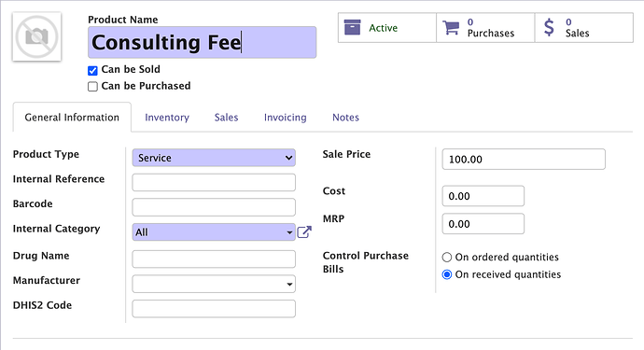Click the Active status button label
This screenshot has width=644, height=350.
point(383,28)
